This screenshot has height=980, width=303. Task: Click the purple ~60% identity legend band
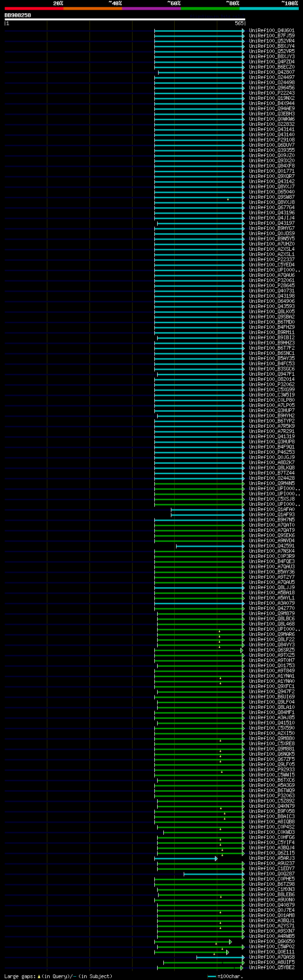151,9
